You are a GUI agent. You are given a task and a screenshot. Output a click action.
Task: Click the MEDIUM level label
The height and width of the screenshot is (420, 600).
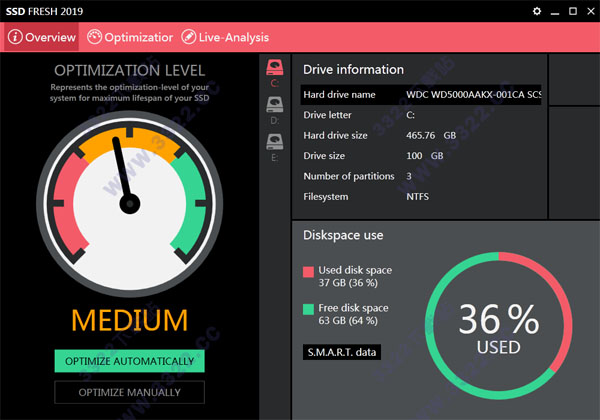(129, 320)
